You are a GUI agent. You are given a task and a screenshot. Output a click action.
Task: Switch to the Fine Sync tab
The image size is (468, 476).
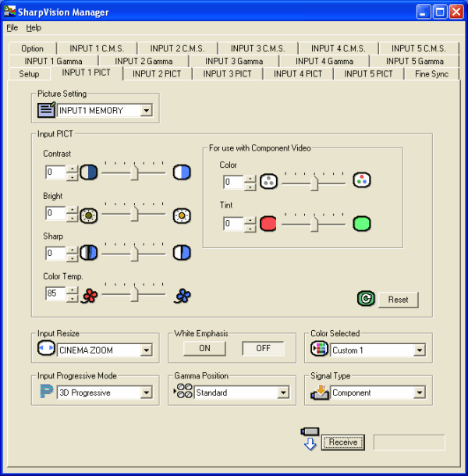point(431,74)
